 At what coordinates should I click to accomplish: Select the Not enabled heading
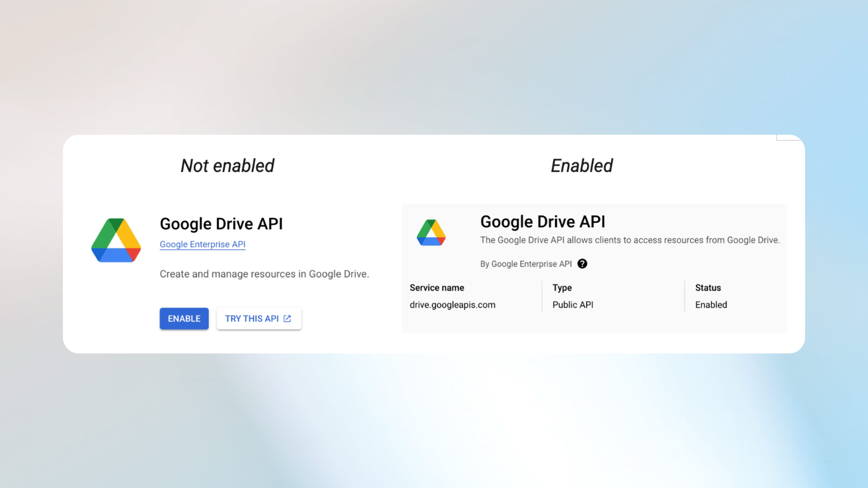(227, 165)
